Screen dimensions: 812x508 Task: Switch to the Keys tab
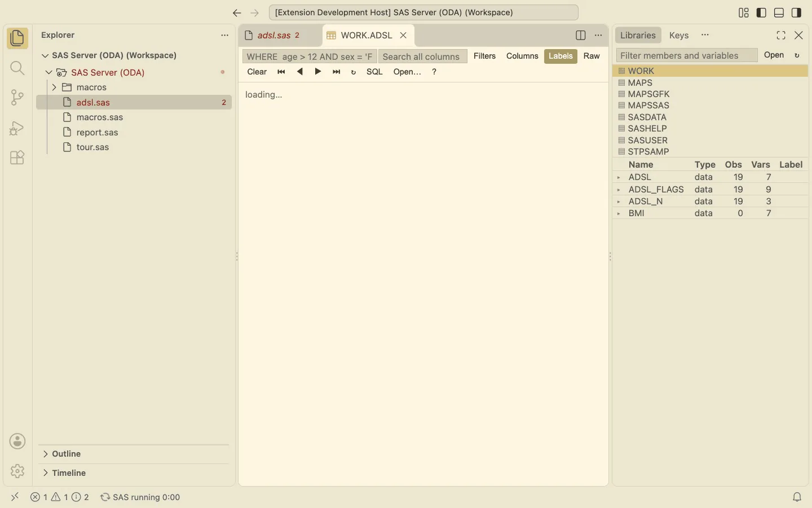(679, 35)
